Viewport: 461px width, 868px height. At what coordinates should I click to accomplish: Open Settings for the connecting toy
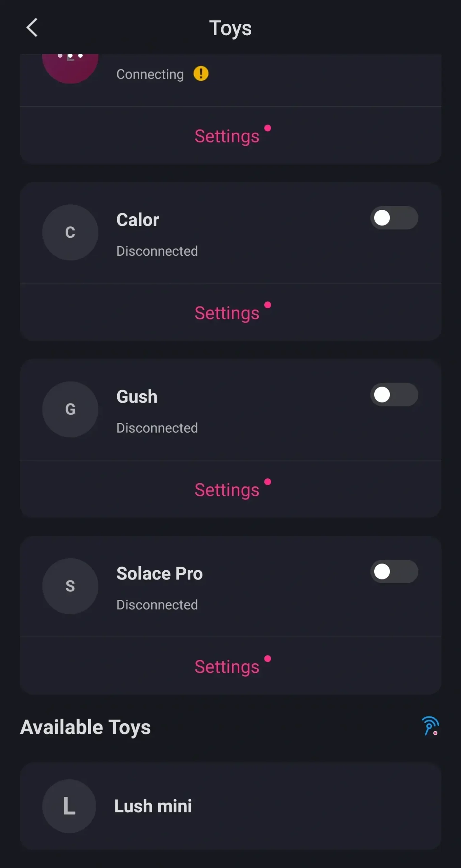227,136
